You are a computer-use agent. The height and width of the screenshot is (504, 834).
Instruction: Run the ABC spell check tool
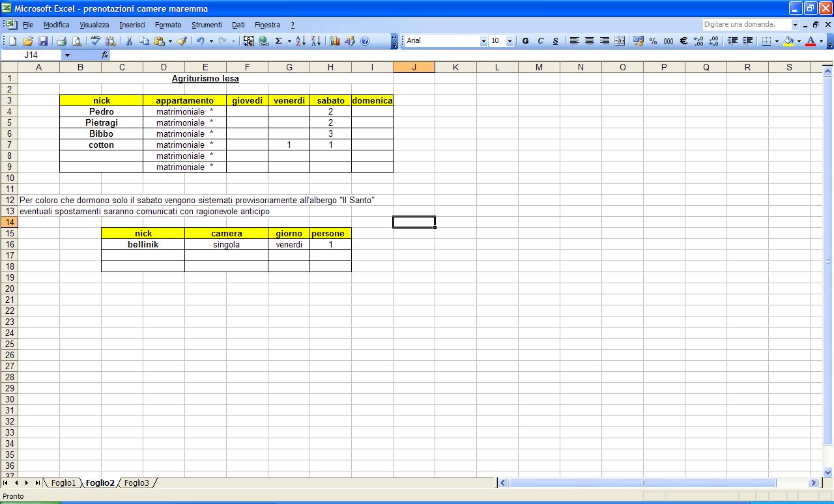pyautogui.click(x=96, y=41)
